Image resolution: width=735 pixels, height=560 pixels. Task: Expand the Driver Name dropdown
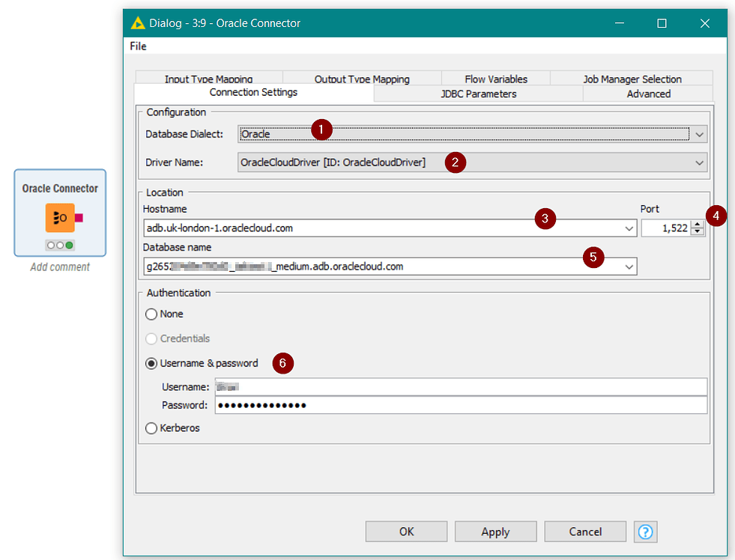(699, 162)
